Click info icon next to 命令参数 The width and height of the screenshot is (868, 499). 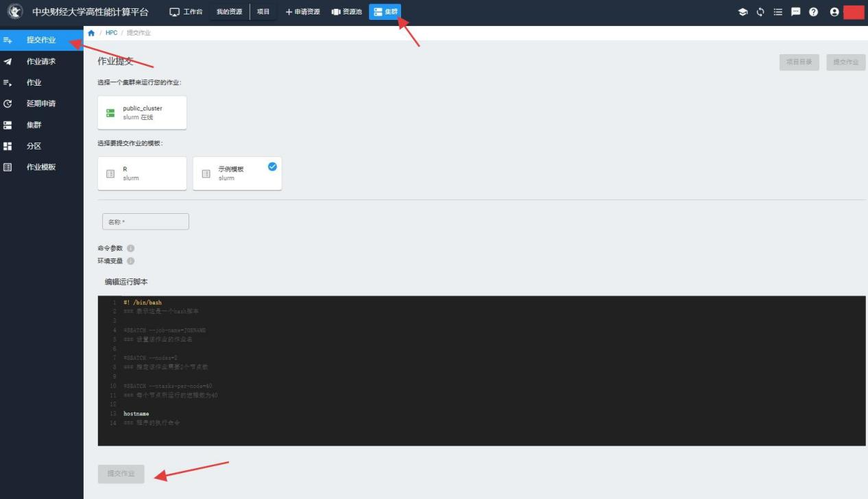click(x=130, y=248)
